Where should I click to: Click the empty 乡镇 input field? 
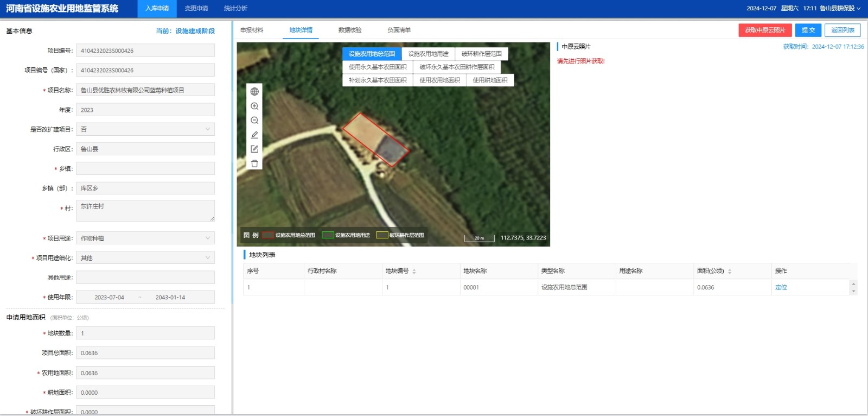click(x=145, y=168)
